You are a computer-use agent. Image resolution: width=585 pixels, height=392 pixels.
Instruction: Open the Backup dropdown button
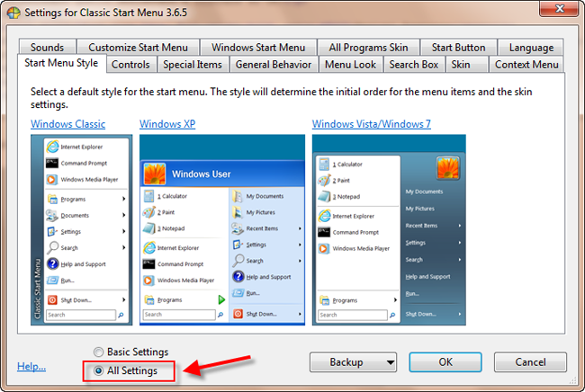(353, 362)
